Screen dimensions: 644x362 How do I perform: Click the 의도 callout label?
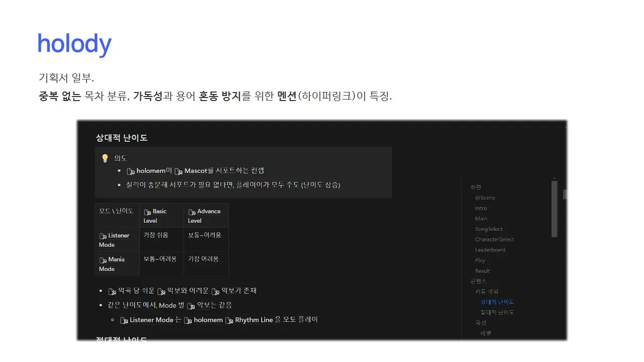120,158
